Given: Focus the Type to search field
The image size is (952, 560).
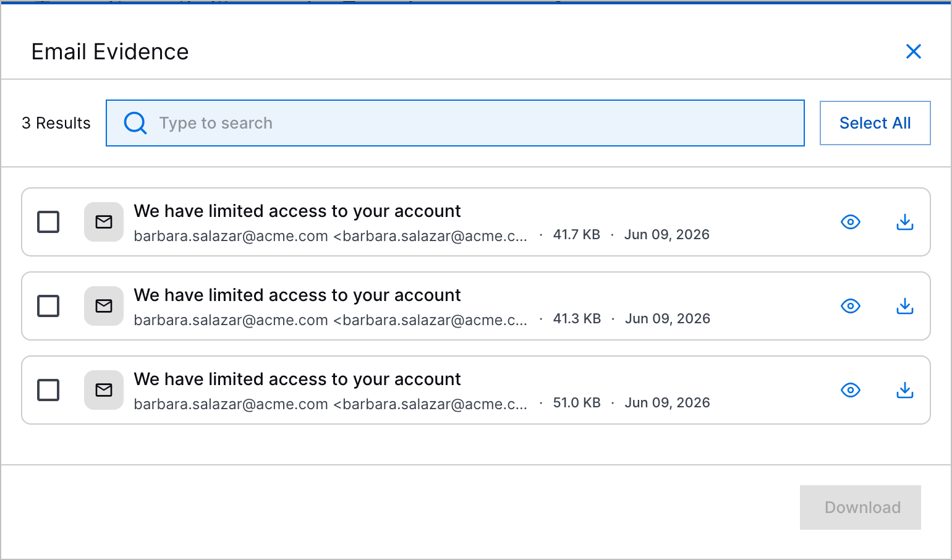Looking at the screenshot, I should pyautogui.click(x=455, y=123).
